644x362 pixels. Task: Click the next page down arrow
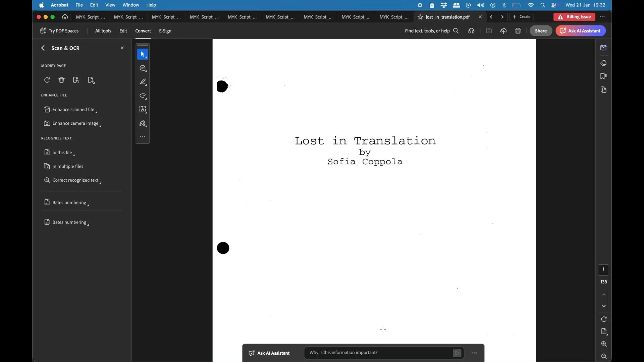pyautogui.click(x=604, y=306)
